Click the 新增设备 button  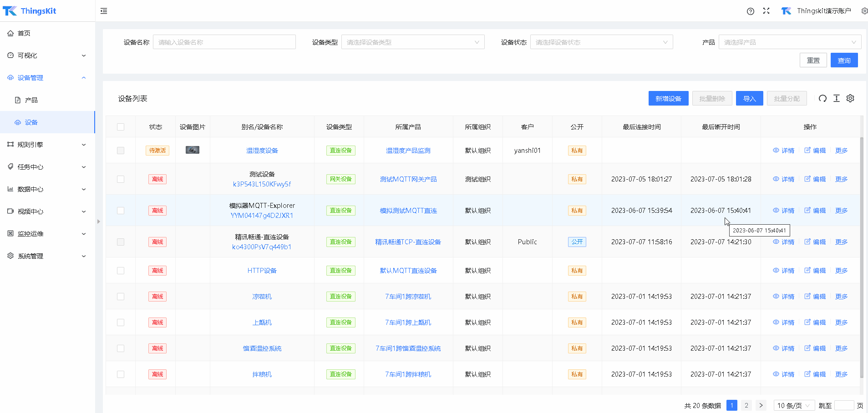click(669, 98)
